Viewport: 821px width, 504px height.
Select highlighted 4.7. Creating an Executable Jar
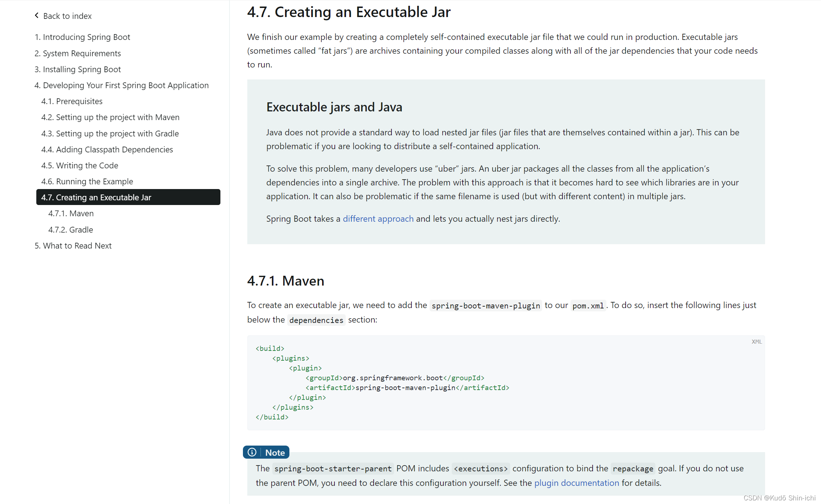pyautogui.click(x=128, y=197)
